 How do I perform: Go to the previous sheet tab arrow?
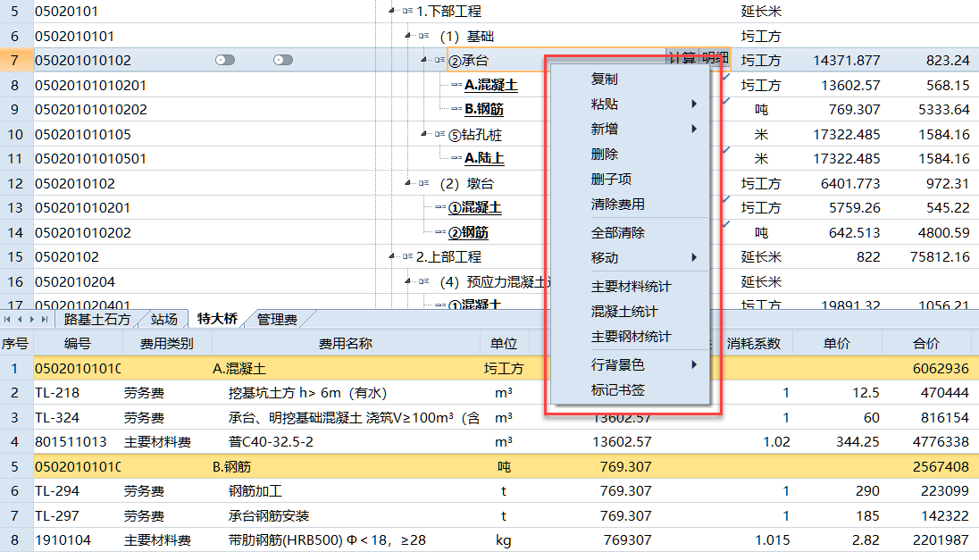coord(21,319)
